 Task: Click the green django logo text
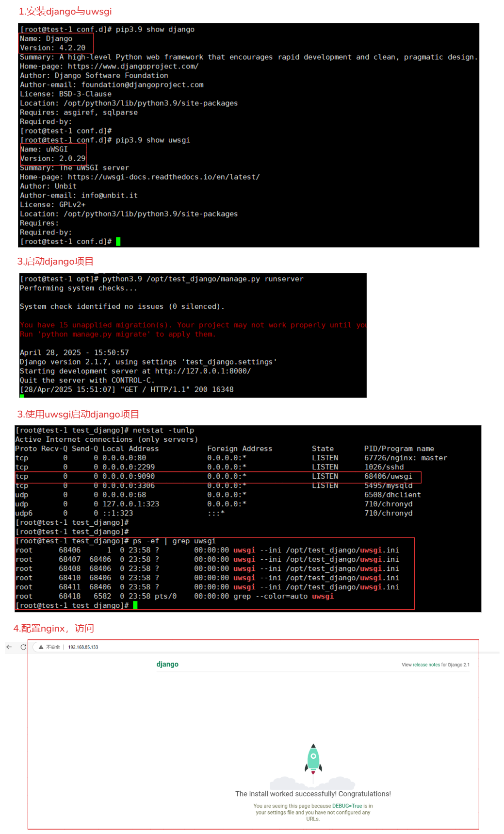tap(167, 664)
